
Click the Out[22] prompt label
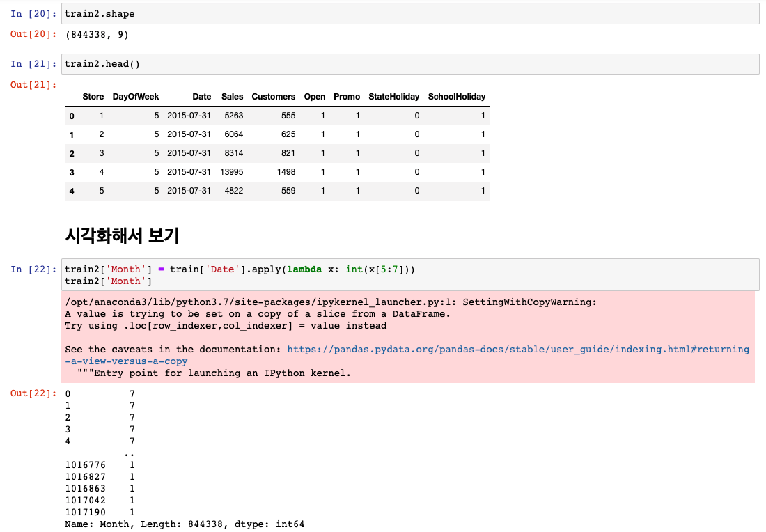[33, 393]
